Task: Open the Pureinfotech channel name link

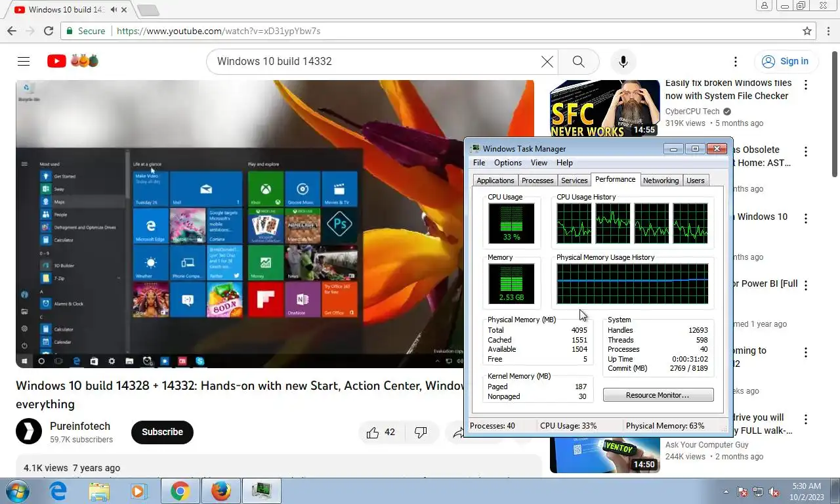Action: 80,426
